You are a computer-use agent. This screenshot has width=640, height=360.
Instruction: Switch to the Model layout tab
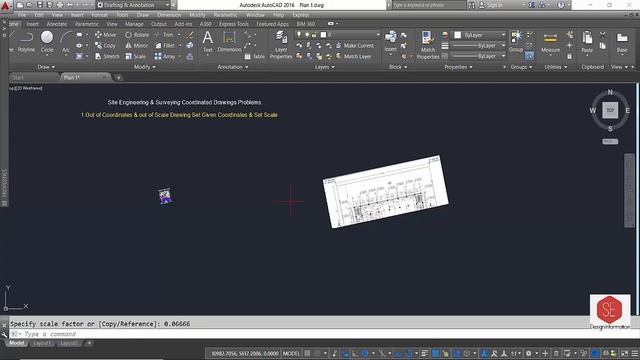tap(16, 343)
